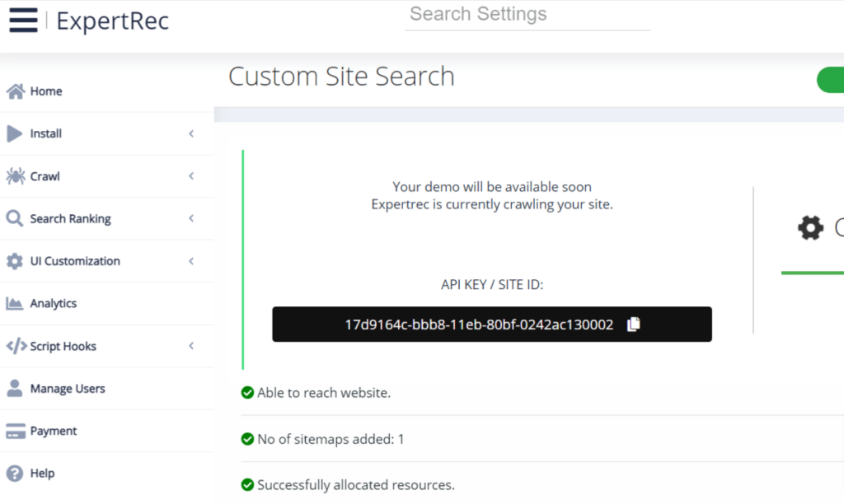
Task: Click the gear icon on the right panel
Action: 810,228
